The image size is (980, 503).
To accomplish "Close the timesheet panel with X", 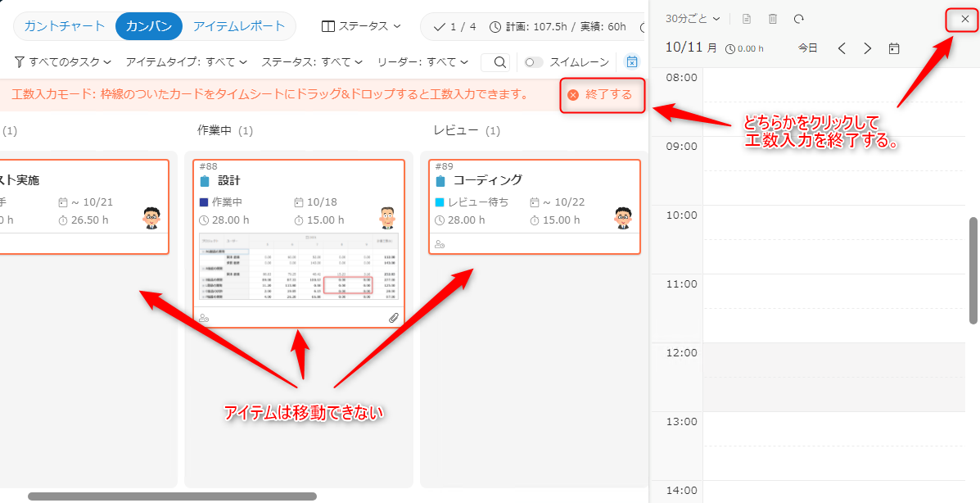I will click(964, 19).
